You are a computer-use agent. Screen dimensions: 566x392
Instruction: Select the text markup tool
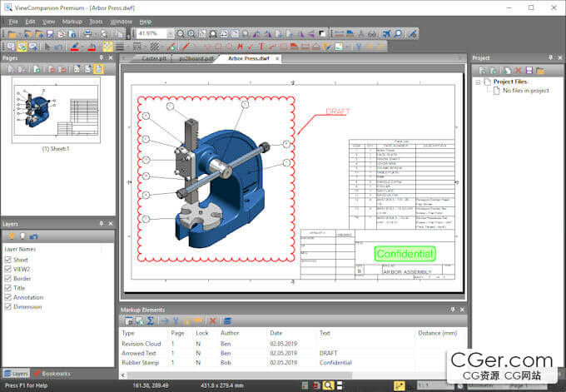(x=261, y=47)
